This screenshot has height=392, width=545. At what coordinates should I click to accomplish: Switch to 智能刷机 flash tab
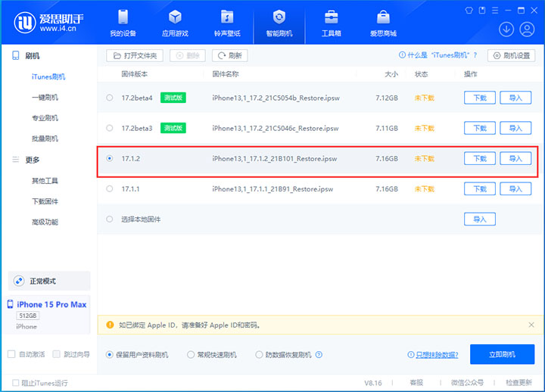click(279, 23)
